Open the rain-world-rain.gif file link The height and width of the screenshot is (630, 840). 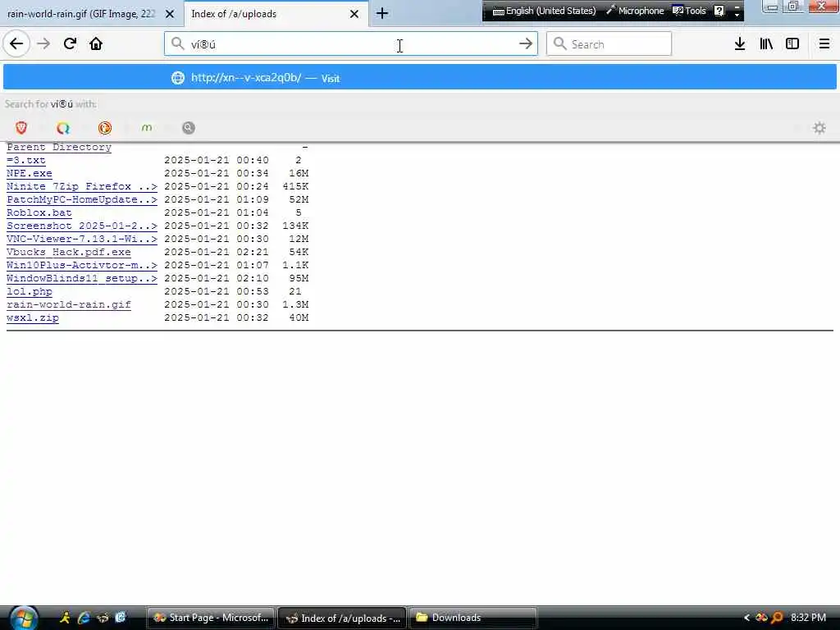69,304
